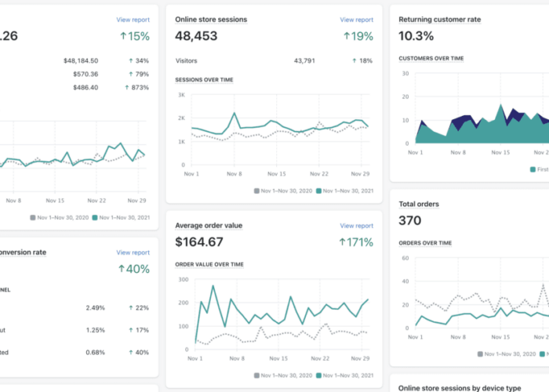Click the 48,453 sessions total

196,36
